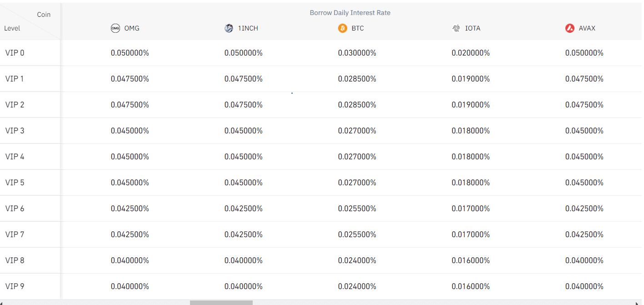Click the horizontal scrollbar thumb
The image size is (644, 305).
(x=221, y=302)
